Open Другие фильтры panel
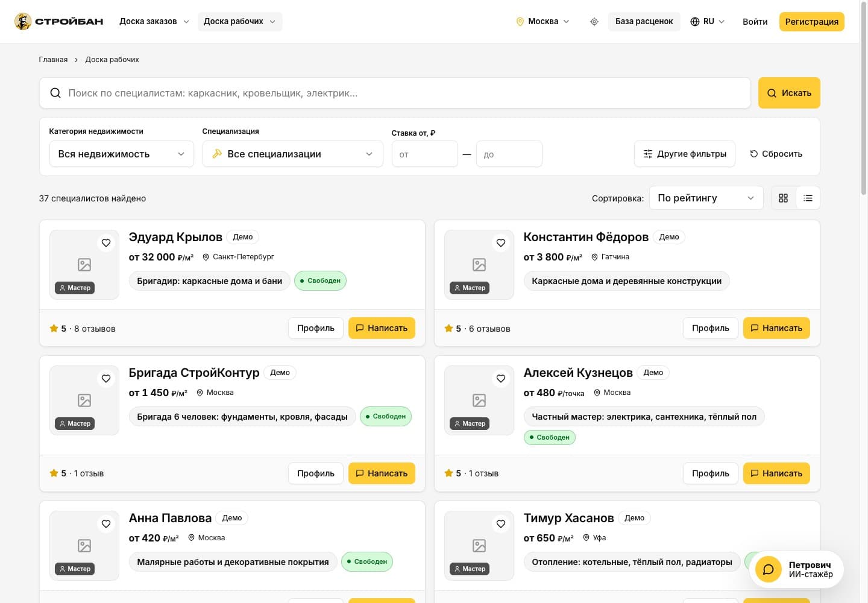 tap(685, 154)
